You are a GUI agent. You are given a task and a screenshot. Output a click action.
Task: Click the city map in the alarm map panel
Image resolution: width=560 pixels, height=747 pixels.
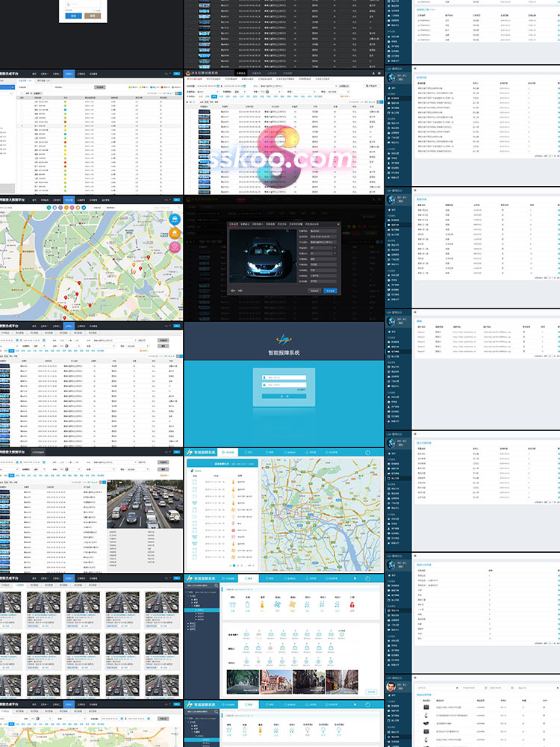click(x=322, y=515)
